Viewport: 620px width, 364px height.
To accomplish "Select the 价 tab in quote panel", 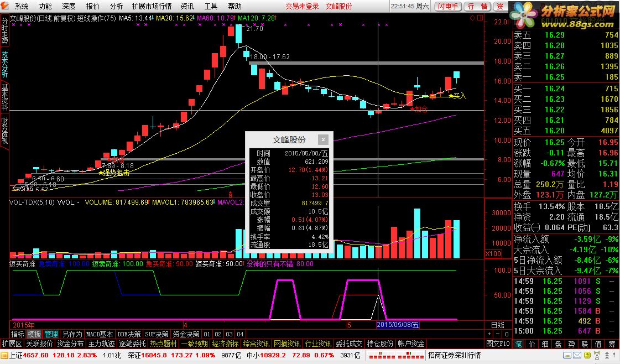I will point(532,344).
